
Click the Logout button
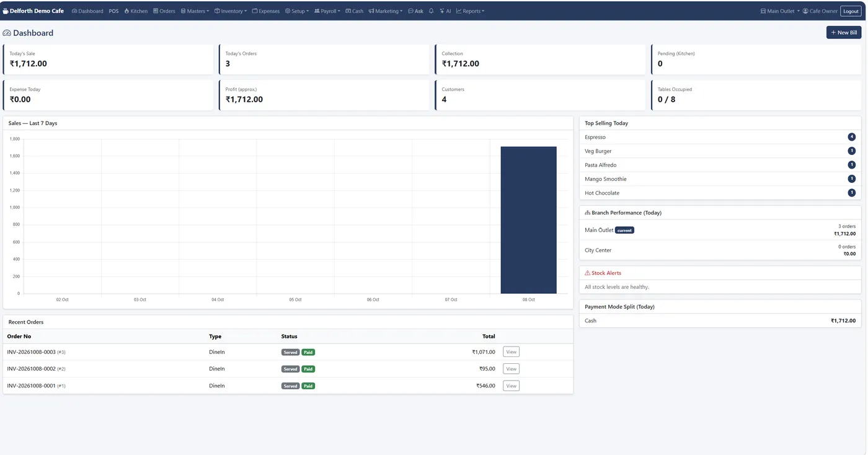pos(851,11)
